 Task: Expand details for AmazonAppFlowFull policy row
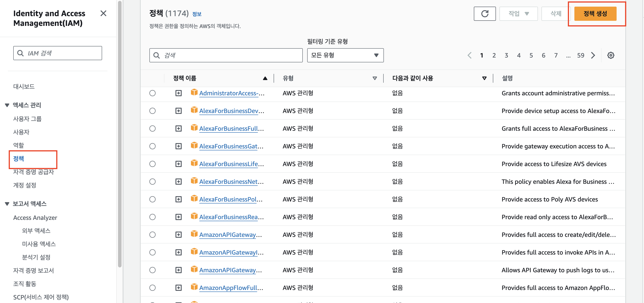tap(178, 288)
